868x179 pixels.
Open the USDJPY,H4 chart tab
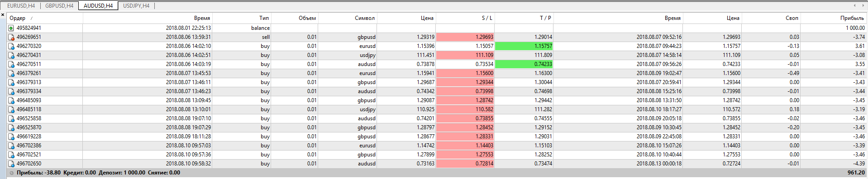(136, 6)
